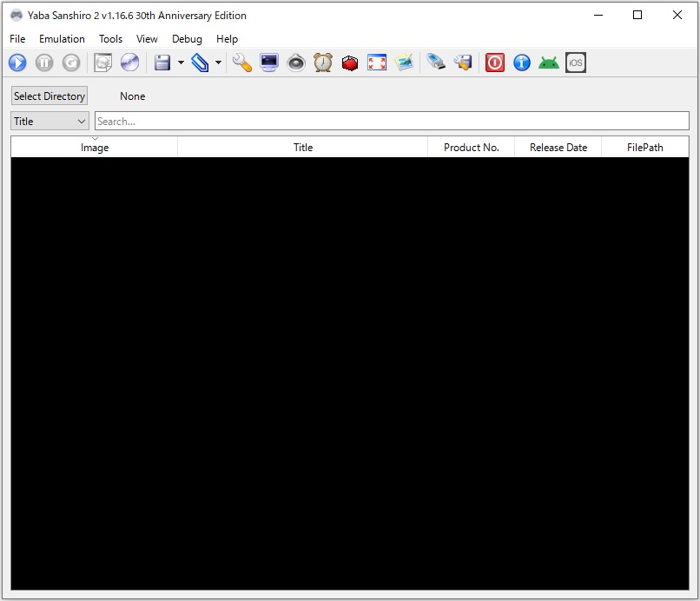Open cheats list icon
The image size is (700, 601).
pos(463,63)
